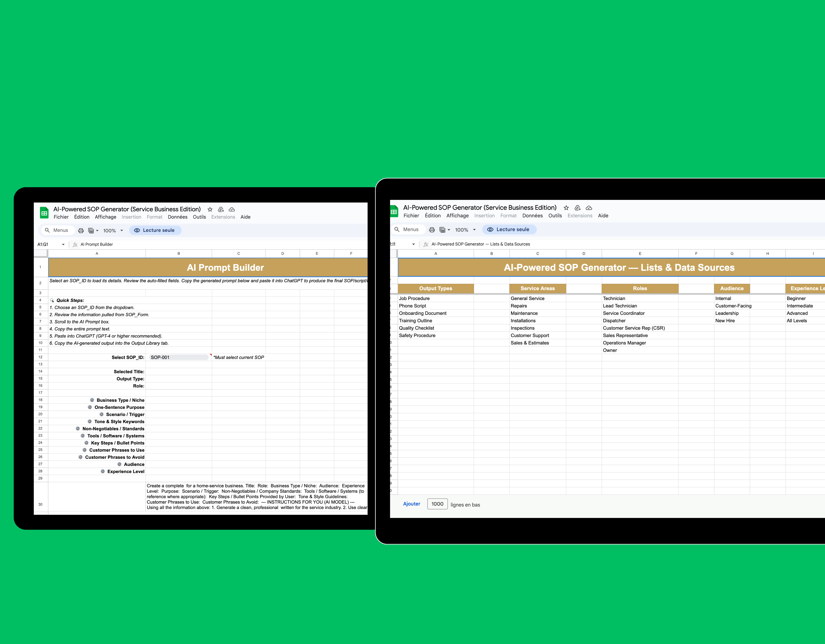Click add-to-Drive icon in right window

[577, 208]
